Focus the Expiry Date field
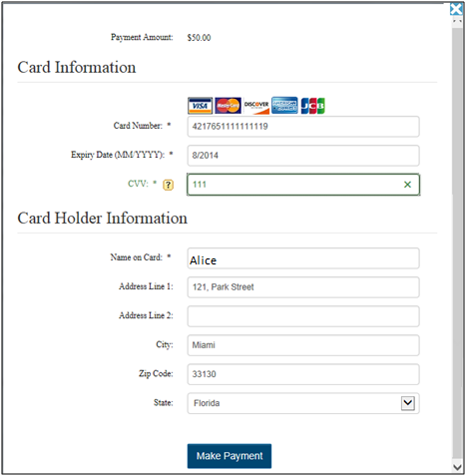This screenshot has height=476, width=466. (303, 156)
